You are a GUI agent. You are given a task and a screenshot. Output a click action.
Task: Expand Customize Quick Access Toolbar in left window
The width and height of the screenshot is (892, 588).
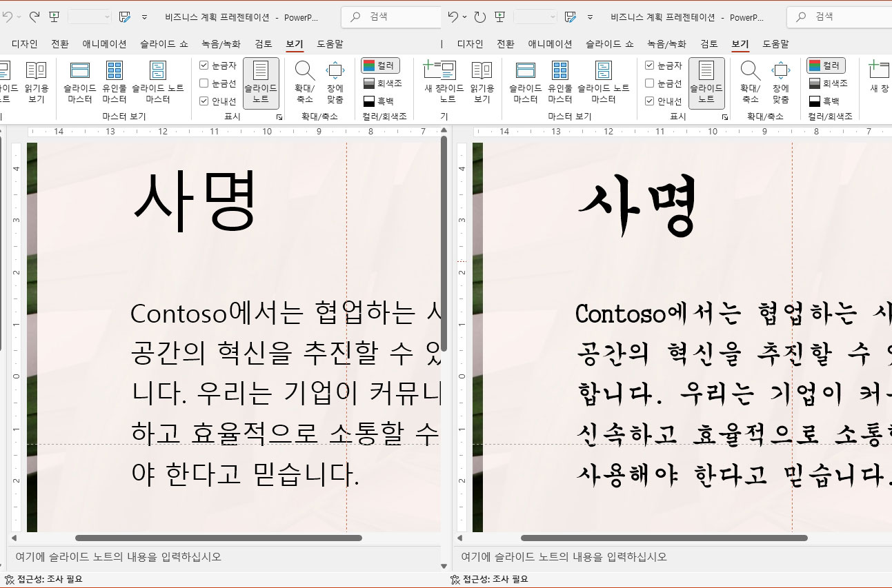[x=144, y=17]
